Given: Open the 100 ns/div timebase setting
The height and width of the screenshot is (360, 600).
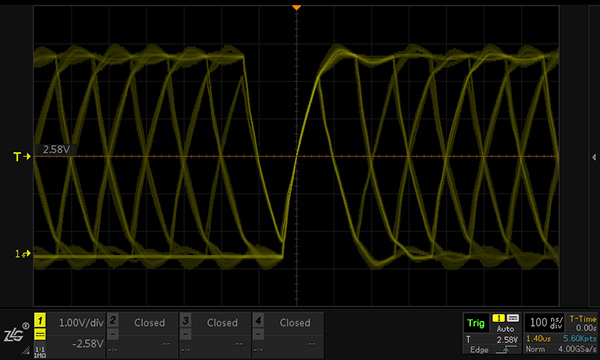Looking at the screenshot, I should coord(545,323).
